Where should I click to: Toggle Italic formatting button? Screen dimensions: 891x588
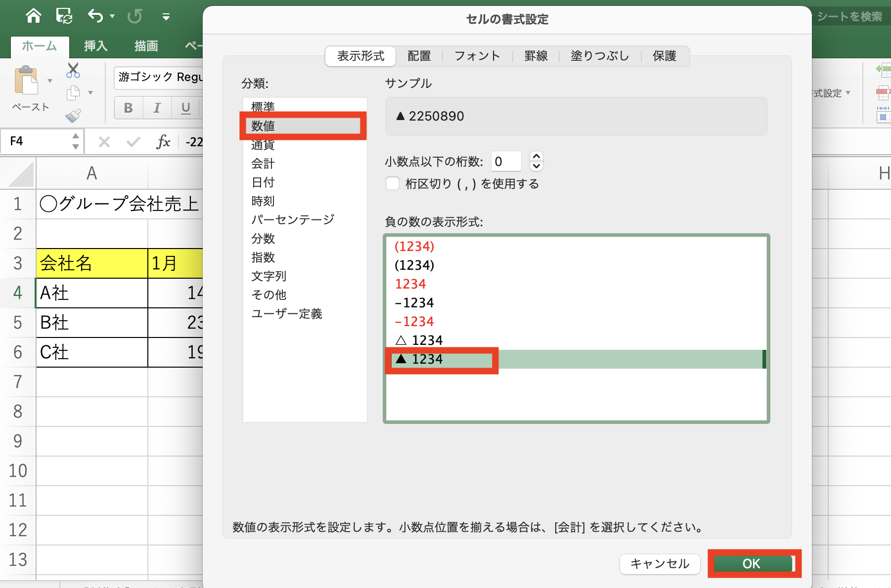pyautogui.click(x=157, y=108)
